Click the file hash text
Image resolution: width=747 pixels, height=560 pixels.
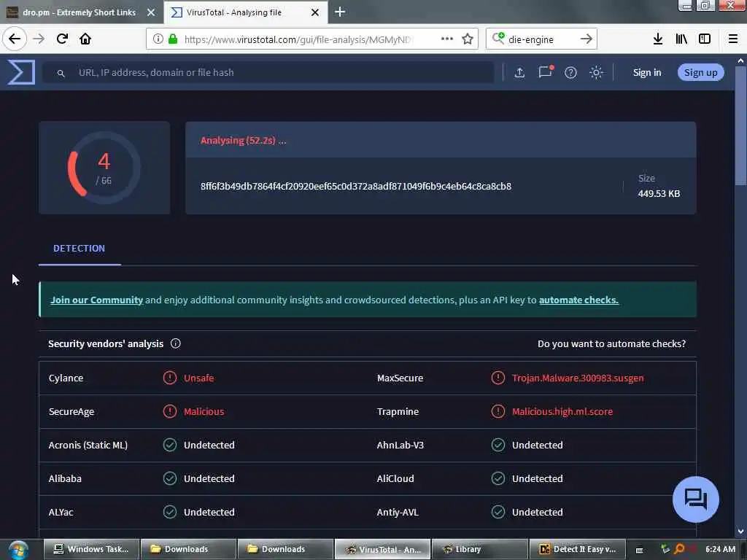356,186
